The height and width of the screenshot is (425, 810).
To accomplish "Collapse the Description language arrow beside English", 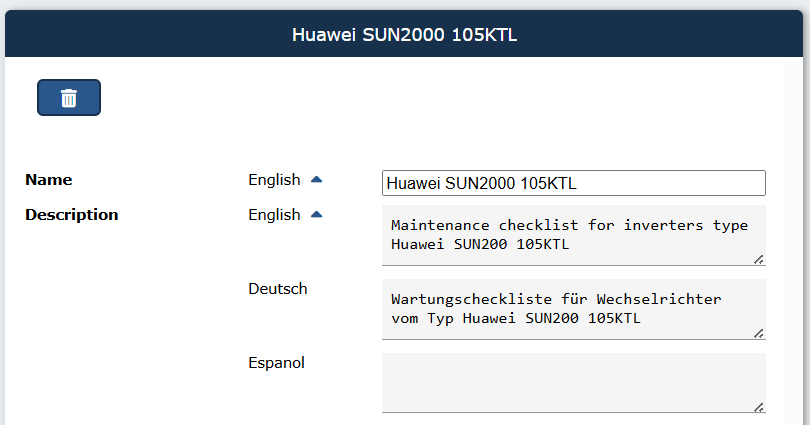I will point(317,215).
